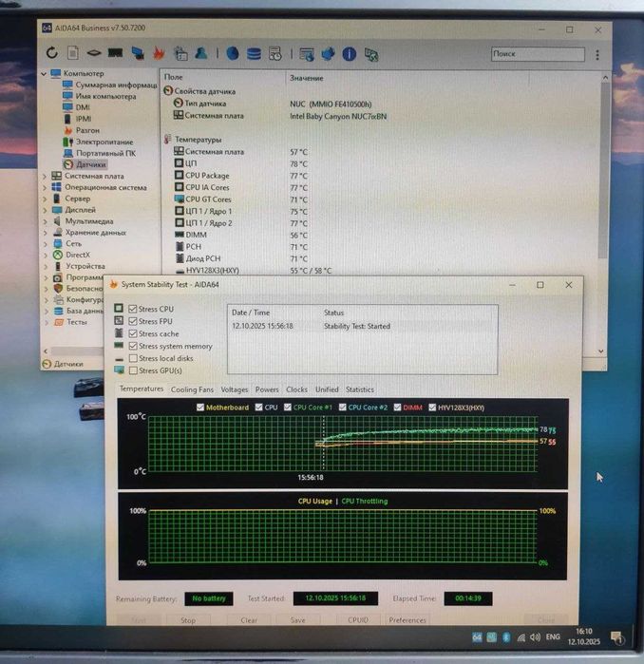Expand the Хранение данных tree node

45,233
